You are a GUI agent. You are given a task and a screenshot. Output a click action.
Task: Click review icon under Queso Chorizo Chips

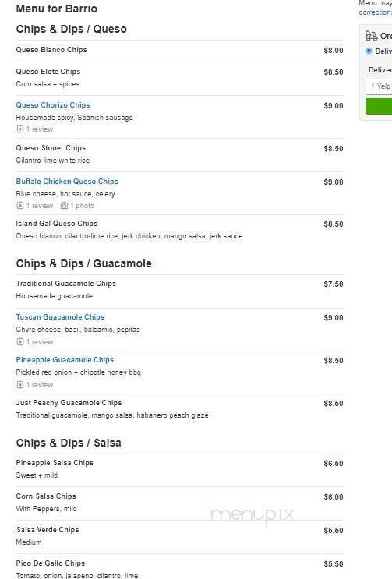click(x=20, y=129)
